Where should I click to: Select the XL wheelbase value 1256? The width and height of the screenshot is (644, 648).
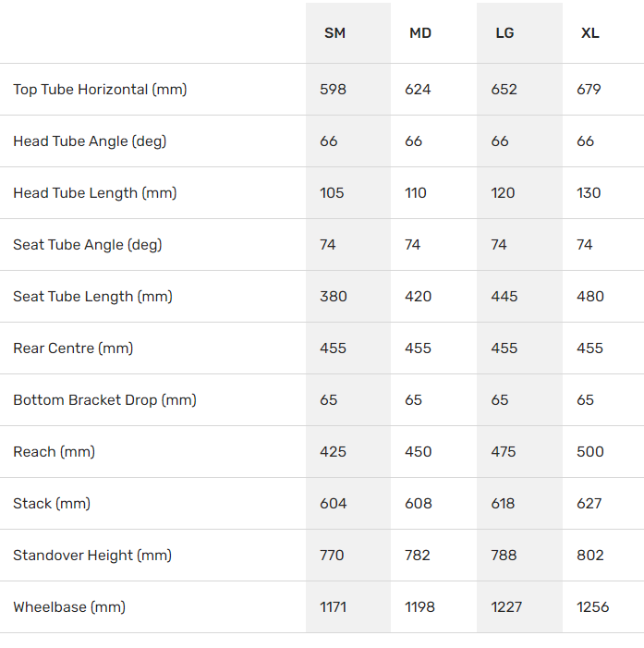pos(592,607)
